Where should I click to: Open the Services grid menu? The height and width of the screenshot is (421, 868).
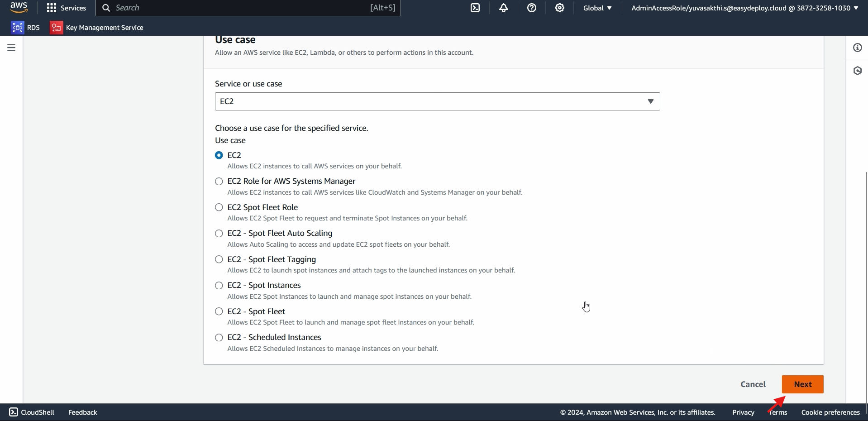coord(66,8)
